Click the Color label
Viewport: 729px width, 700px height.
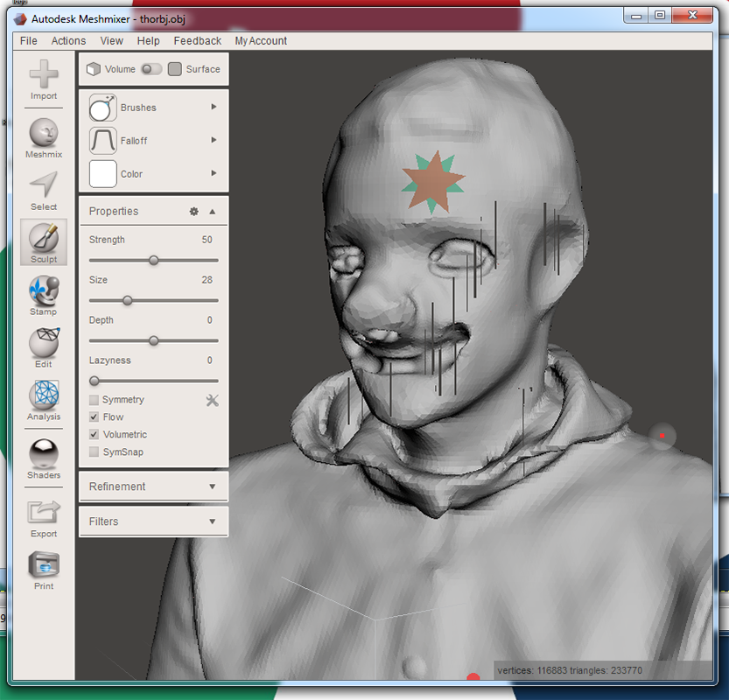click(131, 174)
